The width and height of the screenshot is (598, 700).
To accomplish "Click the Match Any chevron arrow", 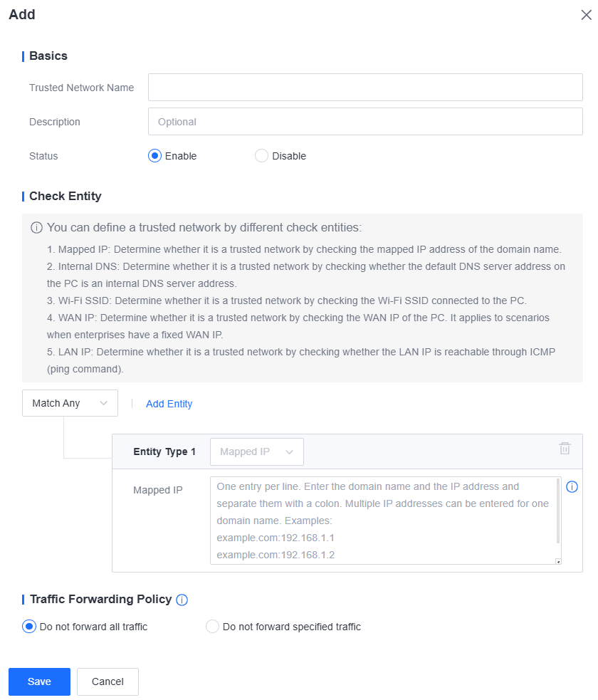I will (x=103, y=403).
